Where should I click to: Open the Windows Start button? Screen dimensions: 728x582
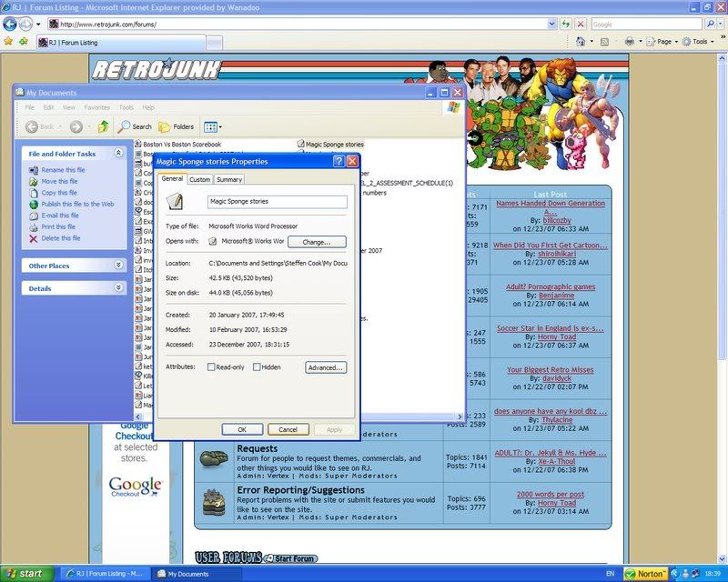(27, 574)
